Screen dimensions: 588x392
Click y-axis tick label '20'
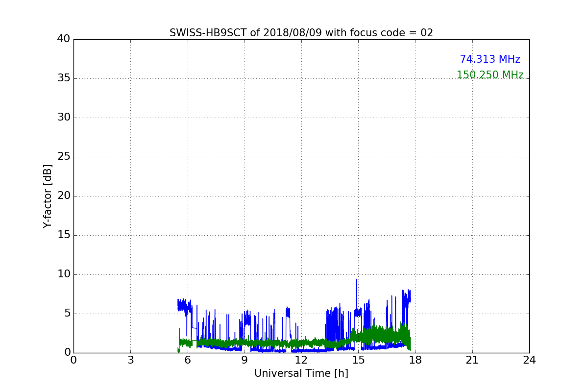point(64,196)
